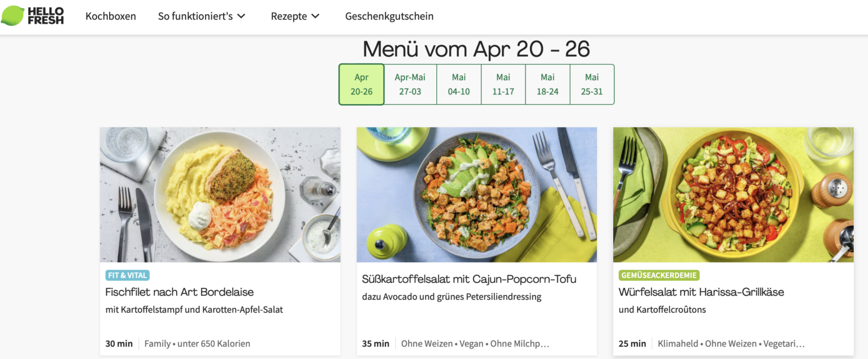868x359 pixels.
Task: Click the 'FIT & VITAL' tag
Action: coord(127,275)
